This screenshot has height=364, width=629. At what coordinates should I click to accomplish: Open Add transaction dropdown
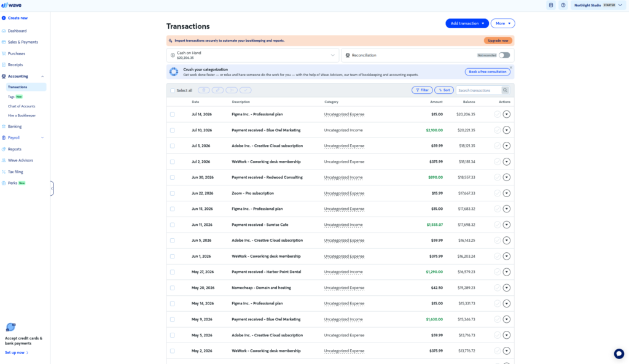(x=467, y=23)
